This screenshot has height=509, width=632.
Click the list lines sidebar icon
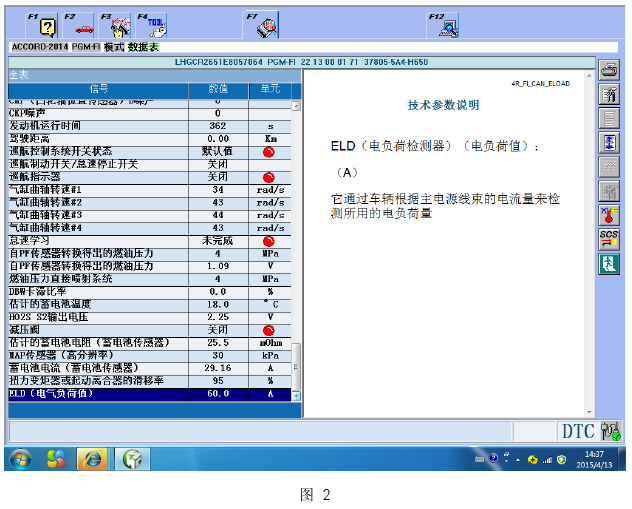coord(609,119)
